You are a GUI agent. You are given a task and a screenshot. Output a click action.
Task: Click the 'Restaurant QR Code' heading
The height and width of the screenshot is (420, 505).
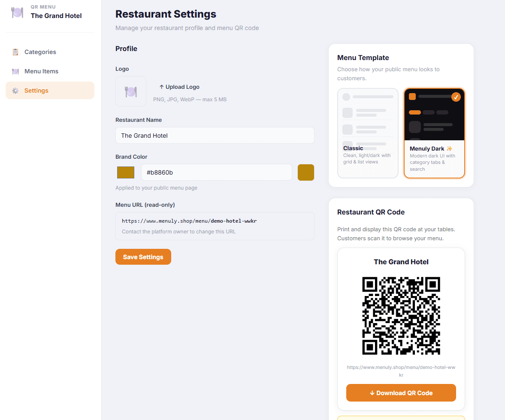point(371,212)
